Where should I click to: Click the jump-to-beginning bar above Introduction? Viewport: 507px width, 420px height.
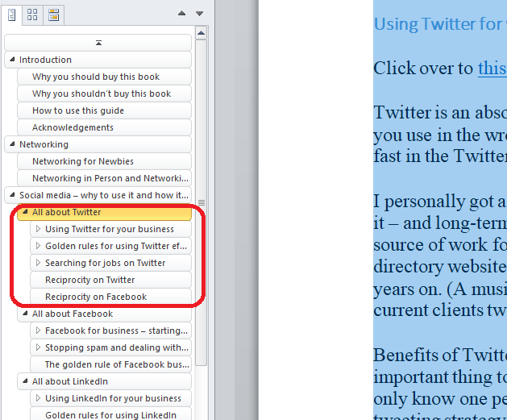pyautogui.click(x=98, y=42)
